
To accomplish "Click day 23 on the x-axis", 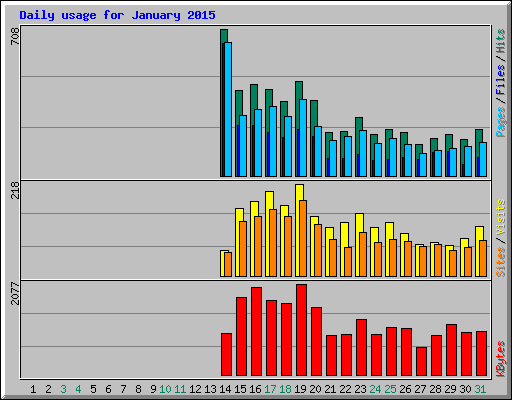I will [x=360, y=389].
